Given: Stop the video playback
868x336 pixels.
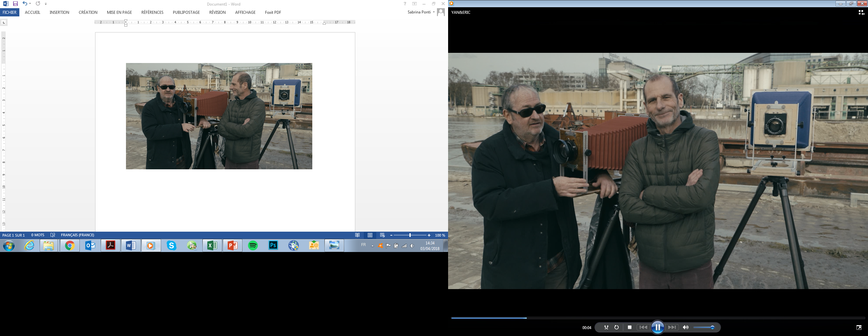Looking at the screenshot, I should pyautogui.click(x=630, y=327).
